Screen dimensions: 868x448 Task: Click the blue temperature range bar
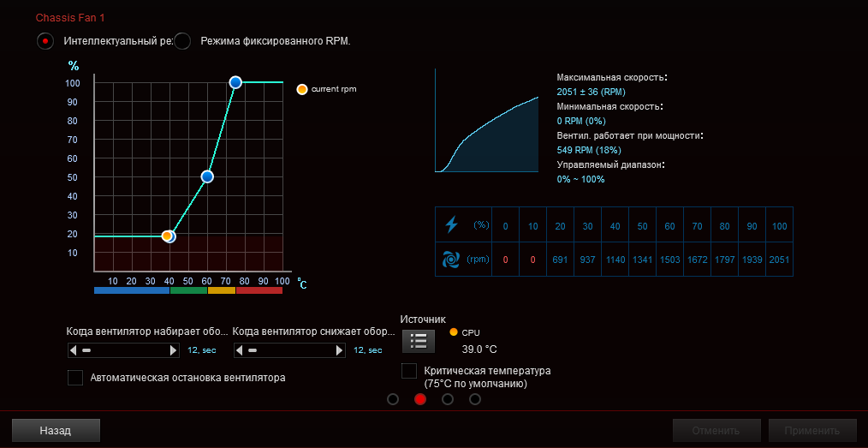point(132,290)
